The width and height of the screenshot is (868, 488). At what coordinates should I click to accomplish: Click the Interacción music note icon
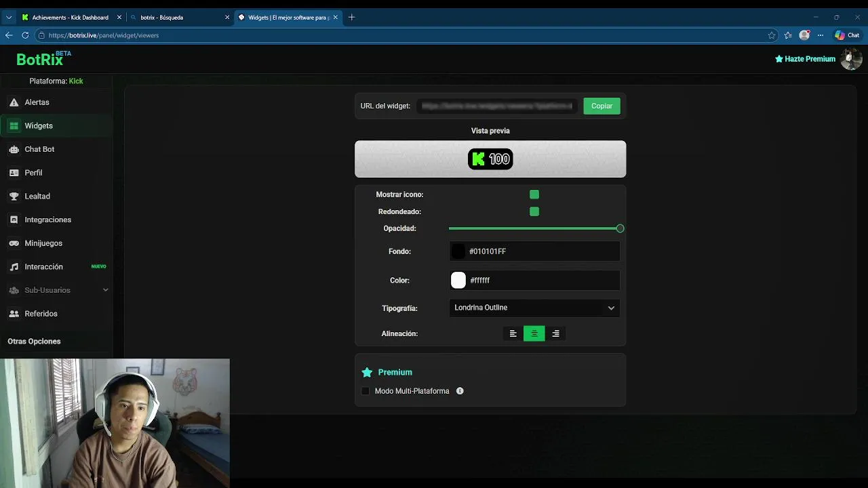click(14, 267)
